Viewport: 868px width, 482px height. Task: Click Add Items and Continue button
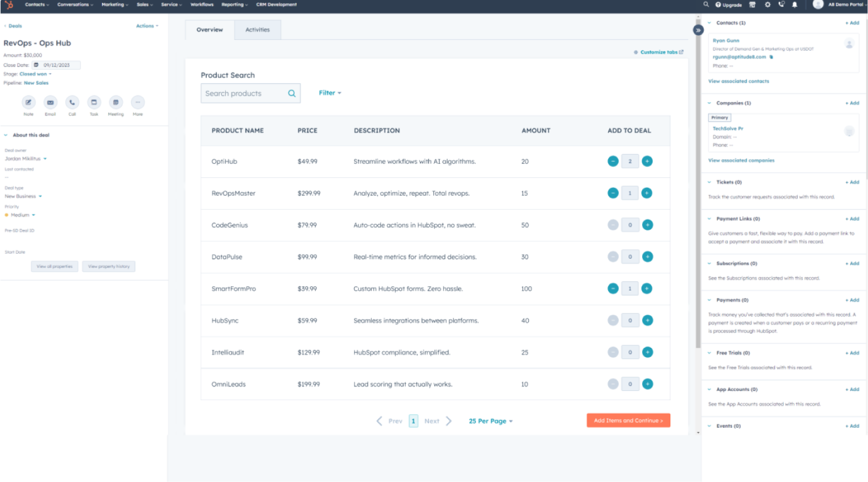[x=629, y=420]
